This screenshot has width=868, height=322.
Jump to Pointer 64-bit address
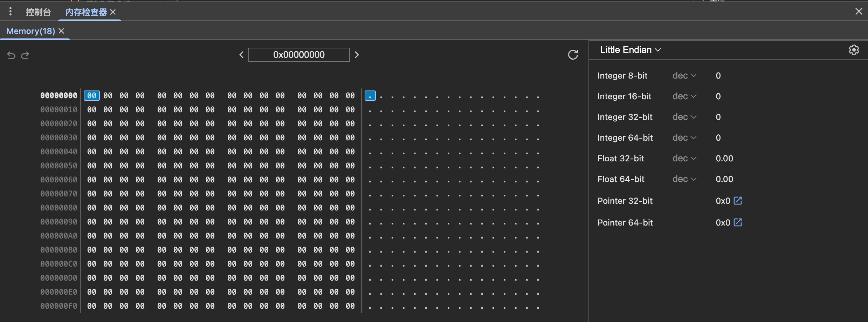tap(738, 222)
